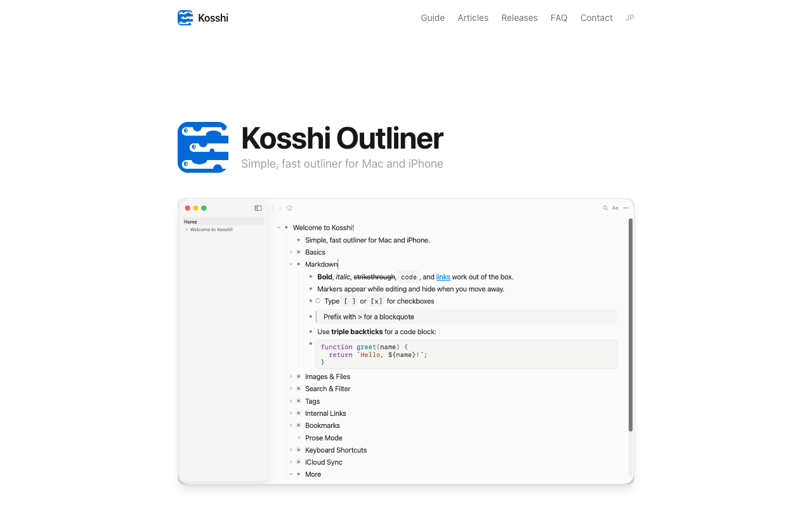Collapse the More item
Screen dimensions: 812x508
(291, 474)
